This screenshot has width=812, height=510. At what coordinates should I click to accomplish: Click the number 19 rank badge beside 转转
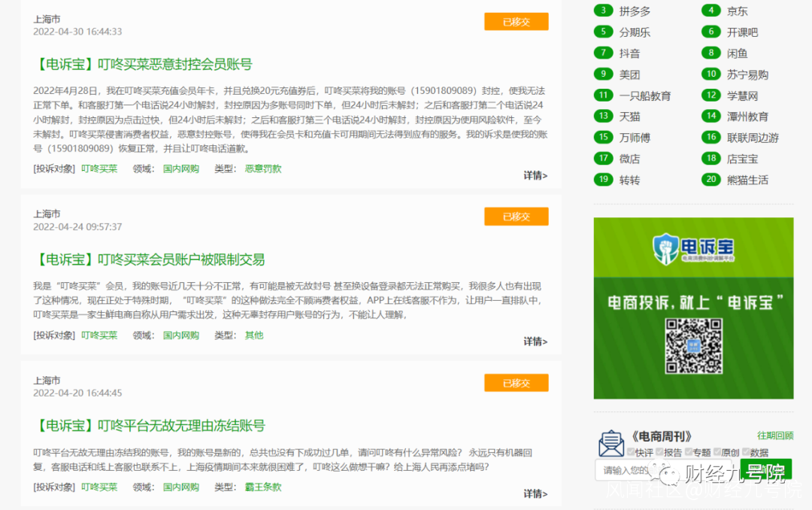coord(603,180)
